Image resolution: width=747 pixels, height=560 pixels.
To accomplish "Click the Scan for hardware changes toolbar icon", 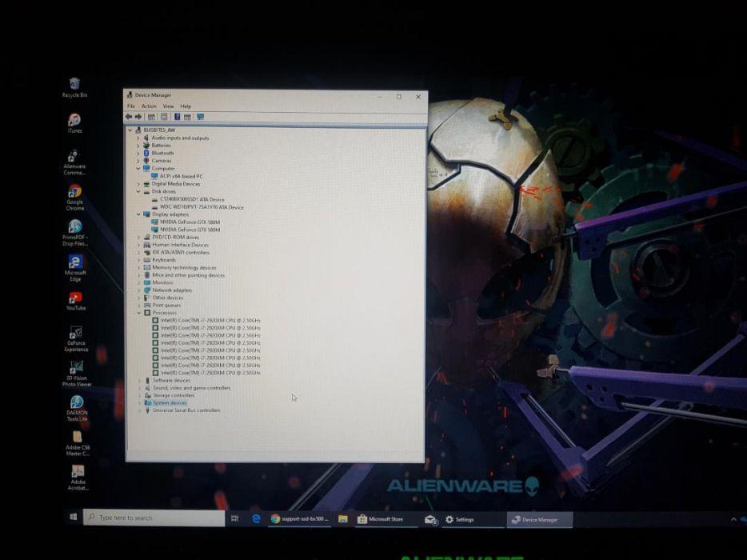I will pyautogui.click(x=201, y=118).
